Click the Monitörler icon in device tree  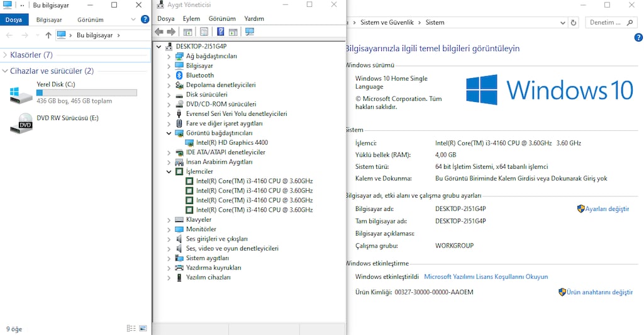pos(179,229)
